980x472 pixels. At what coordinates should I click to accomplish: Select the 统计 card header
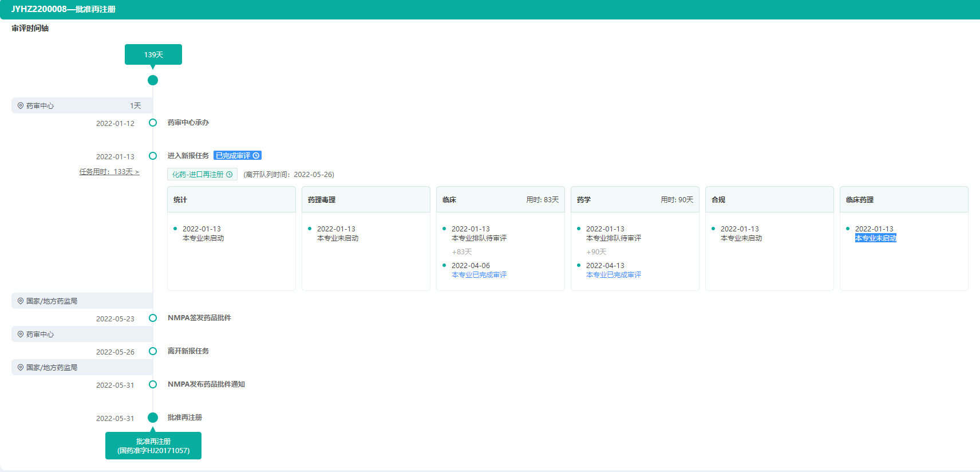click(x=231, y=200)
